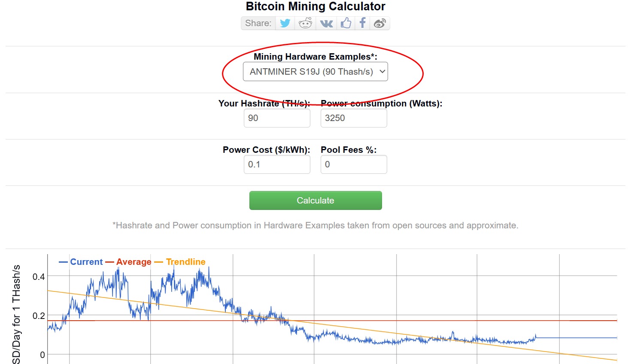This screenshot has width=628, height=364.
Task: Click the Power consumption Watts field
Action: coord(354,118)
